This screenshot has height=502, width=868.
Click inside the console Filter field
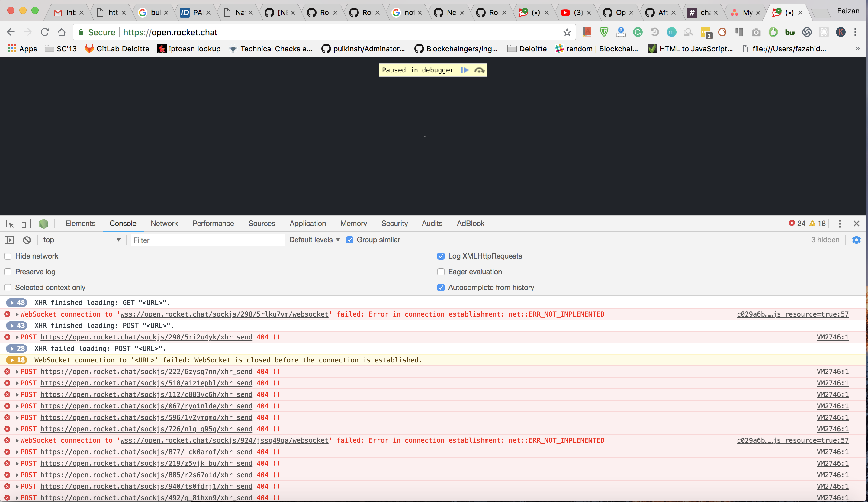click(x=207, y=240)
